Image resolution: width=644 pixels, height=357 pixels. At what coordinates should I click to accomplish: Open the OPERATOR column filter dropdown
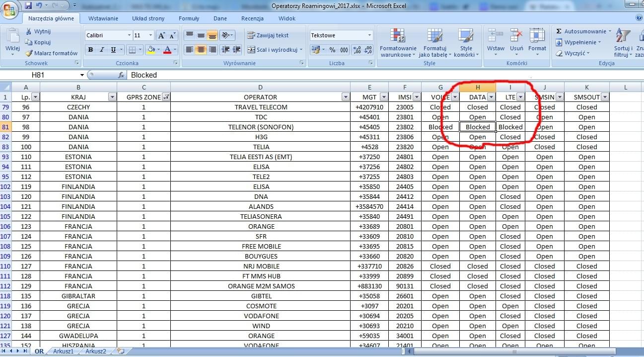(346, 97)
